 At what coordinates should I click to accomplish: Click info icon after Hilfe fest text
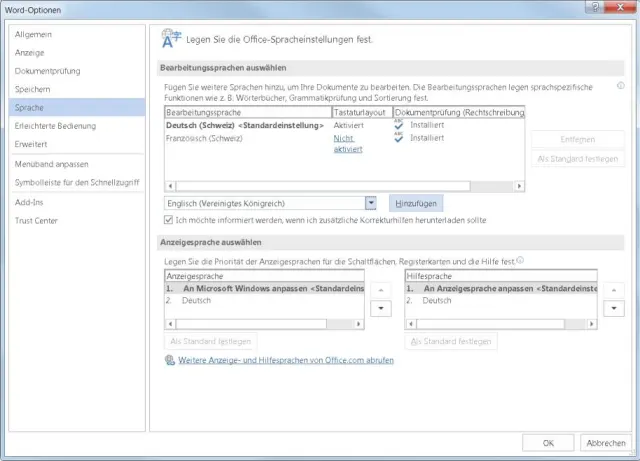coord(520,260)
